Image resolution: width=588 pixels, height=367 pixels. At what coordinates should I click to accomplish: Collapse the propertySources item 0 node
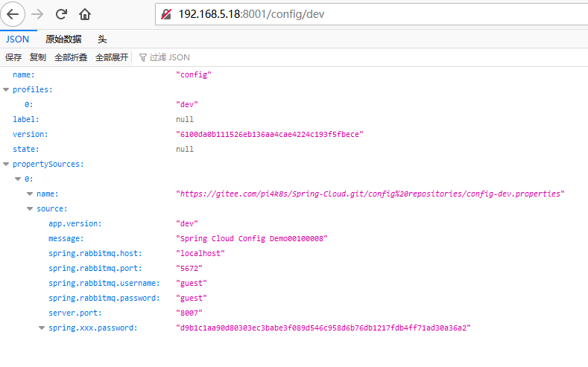[x=18, y=179]
